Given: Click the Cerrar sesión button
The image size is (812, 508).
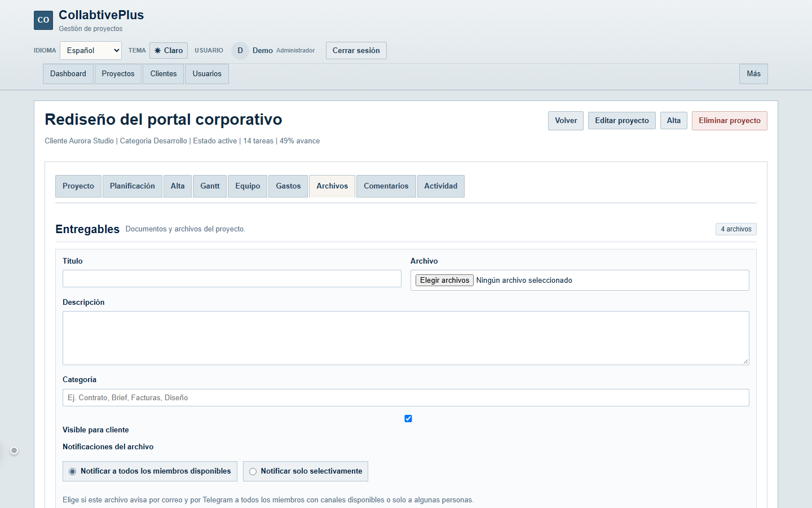Looking at the screenshot, I should coord(356,50).
